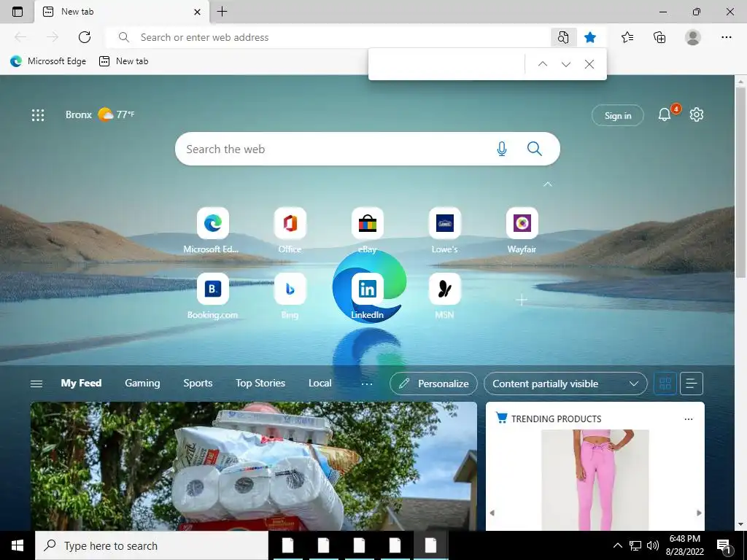This screenshot has height=560, width=747.
Task: Open a new tab with plus button
Action: [222, 12]
